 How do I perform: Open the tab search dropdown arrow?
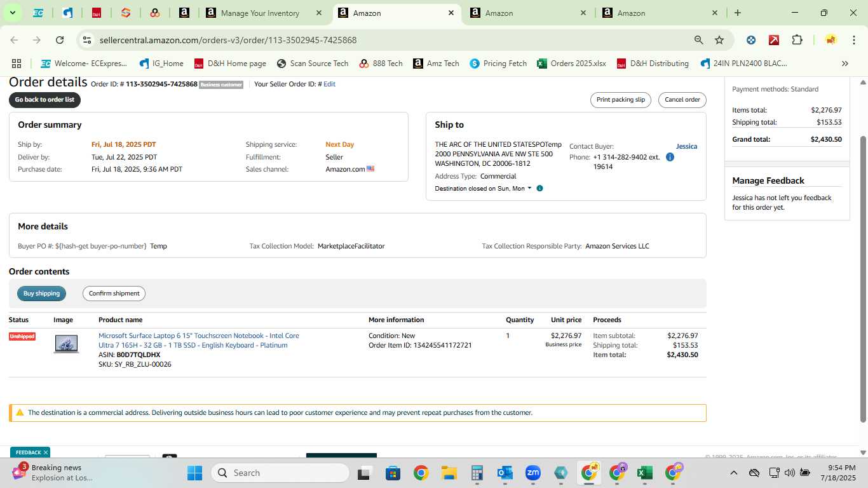point(12,13)
